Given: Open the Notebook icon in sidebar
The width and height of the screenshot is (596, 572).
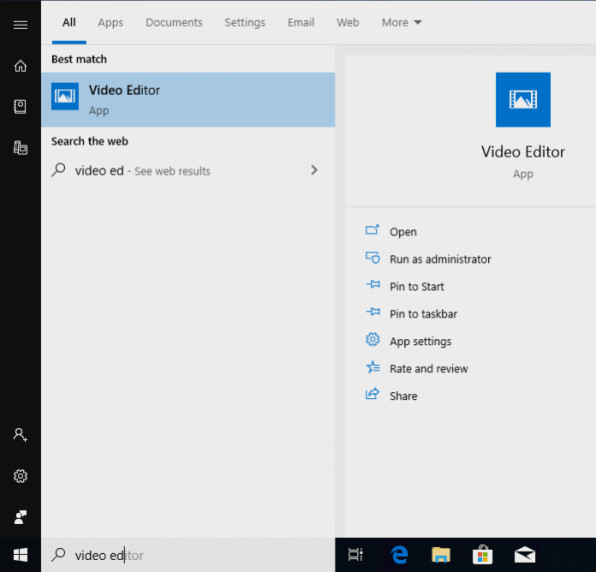Looking at the screenshot, I should 21,107.
